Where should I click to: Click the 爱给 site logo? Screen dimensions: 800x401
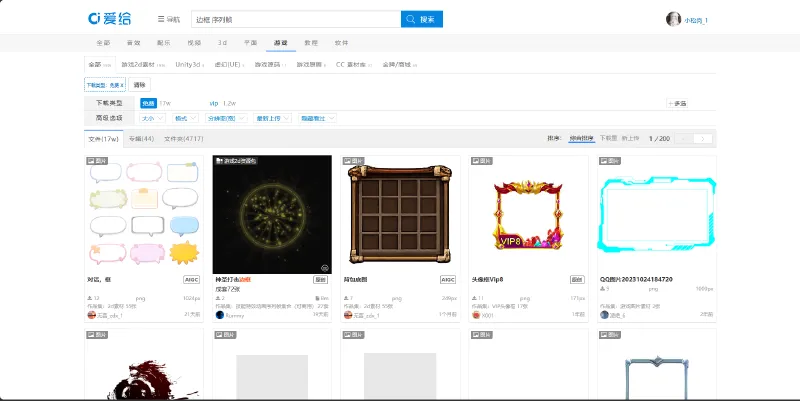109,19
